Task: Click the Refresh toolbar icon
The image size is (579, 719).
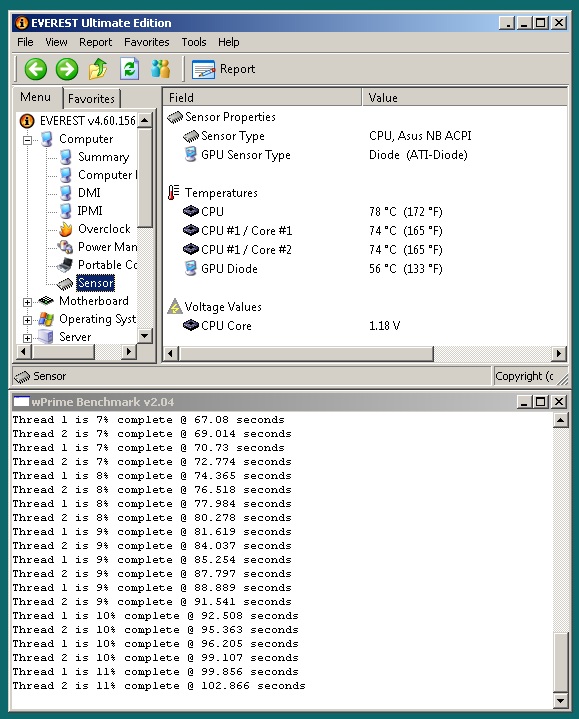Action: pos(129,69)
